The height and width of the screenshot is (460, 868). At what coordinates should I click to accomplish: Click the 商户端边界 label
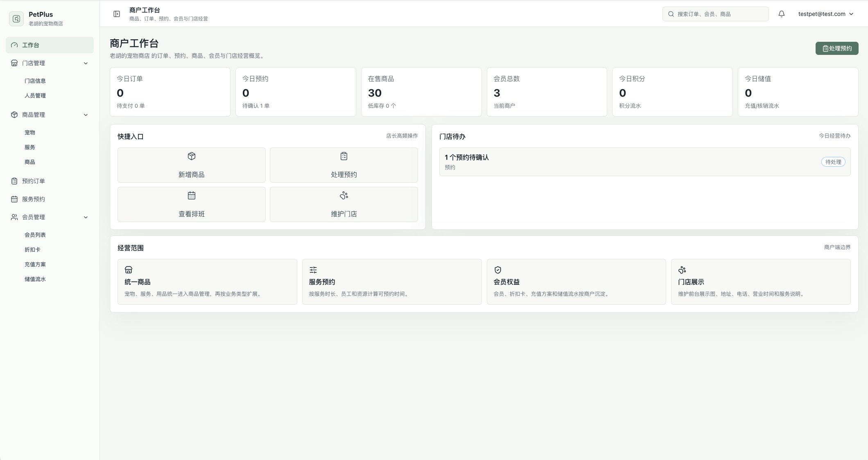837,247
